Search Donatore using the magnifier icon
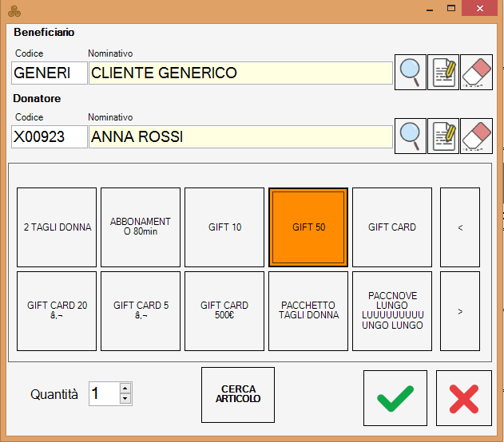The image size is (504, 442). 411,136
